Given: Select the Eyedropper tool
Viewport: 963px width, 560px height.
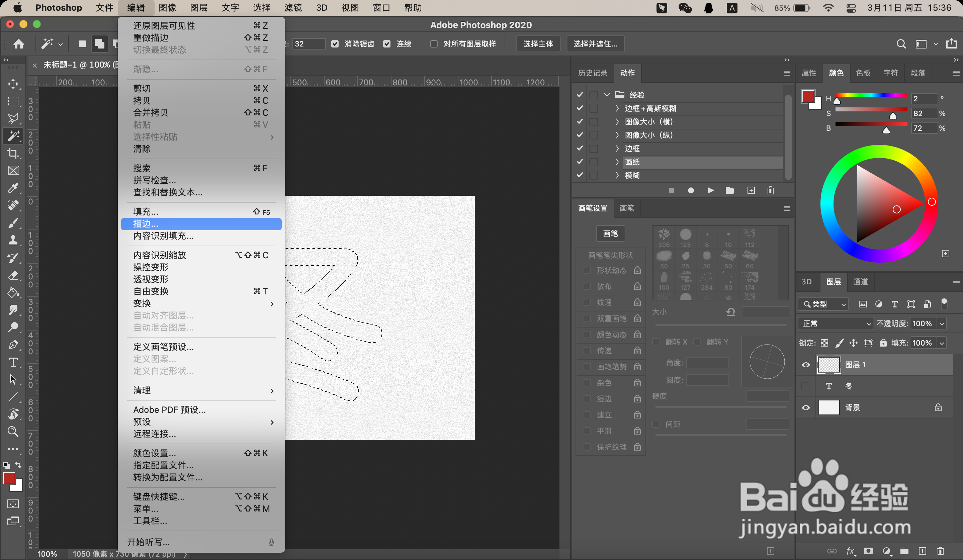Looking at the screenshot, I should point(13,188).
